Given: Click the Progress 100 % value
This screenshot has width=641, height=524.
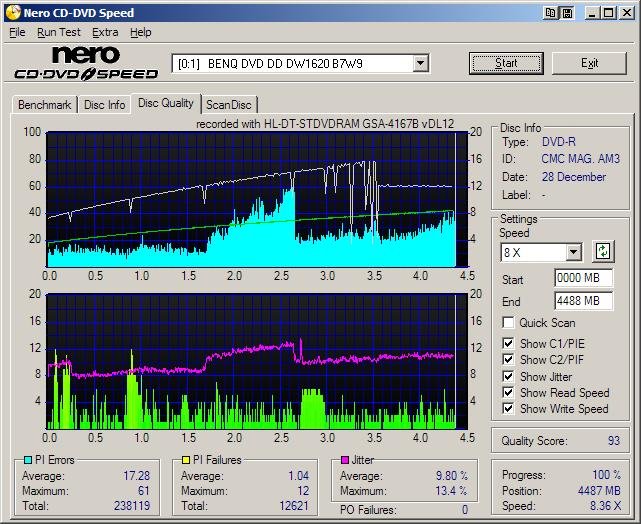Looking at the screenshot, I should point(607,475).
